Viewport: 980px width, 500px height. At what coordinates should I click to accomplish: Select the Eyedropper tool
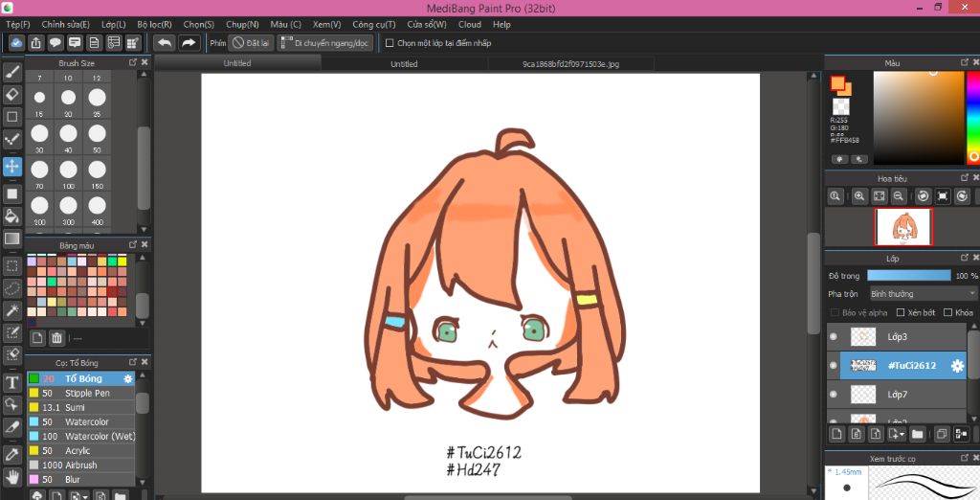click(11, 454)
